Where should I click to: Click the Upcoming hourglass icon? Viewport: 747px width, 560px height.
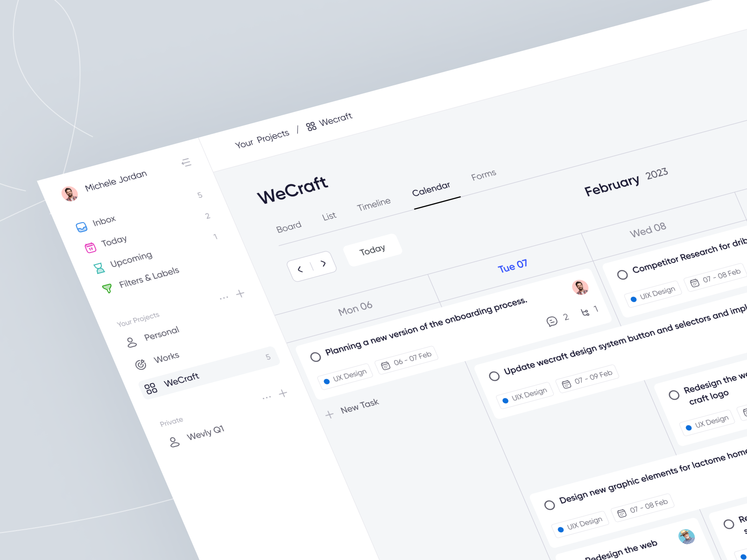(99, 268)
